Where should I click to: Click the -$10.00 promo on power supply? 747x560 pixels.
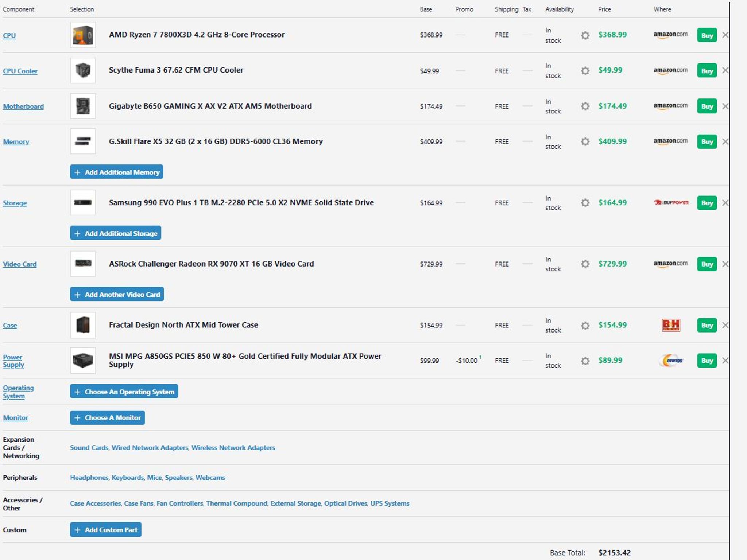(467, 361)
